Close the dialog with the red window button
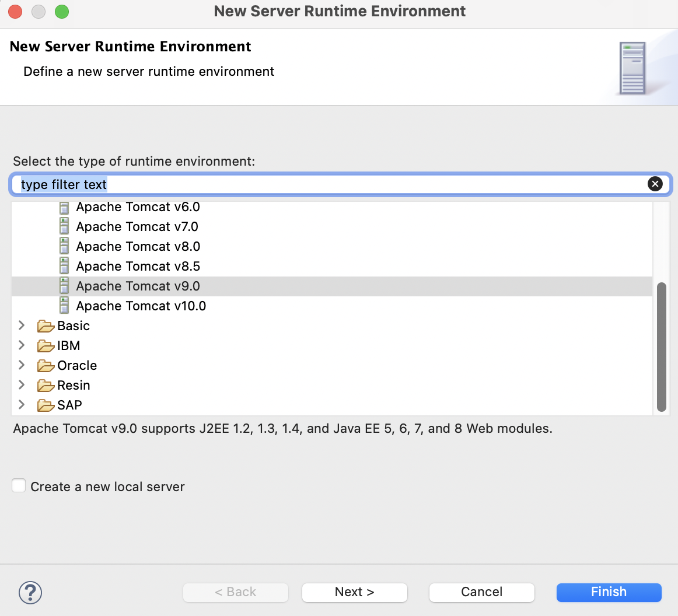 pyautogui.click(x=15, y=12)
